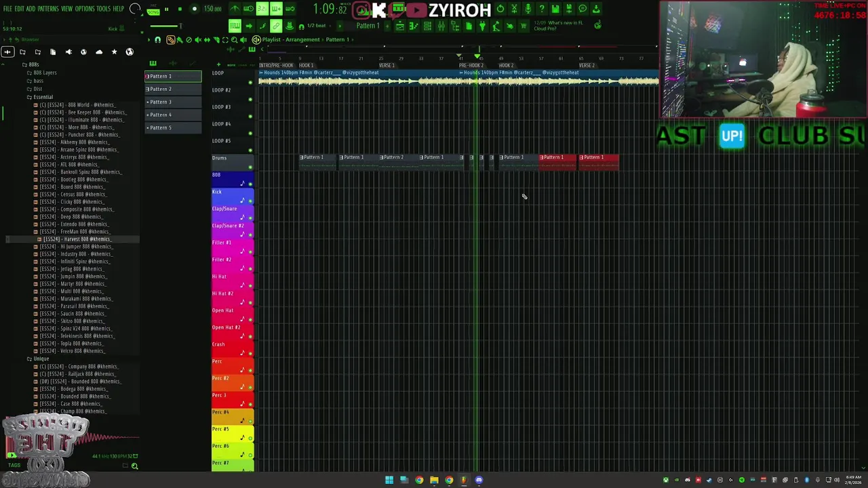The height and width of the screenshot is (488, 868).
Task: Mute the 808 track green light
Action: point(250,184)
